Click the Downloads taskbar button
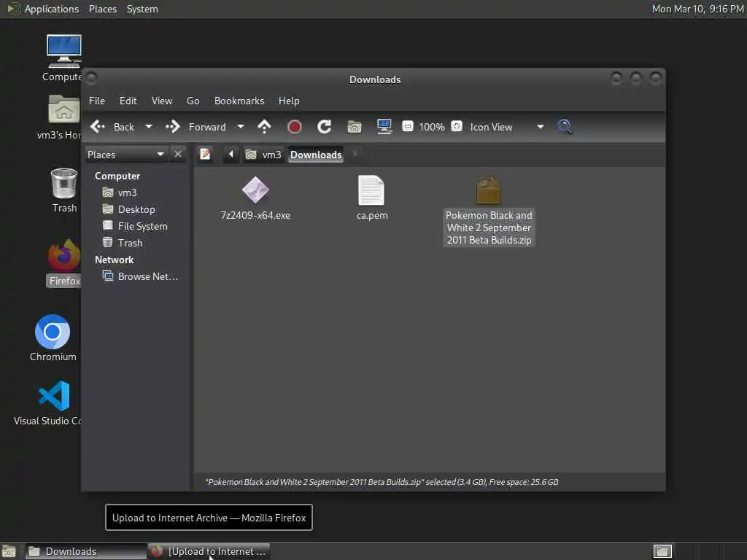 coord(86,551)
